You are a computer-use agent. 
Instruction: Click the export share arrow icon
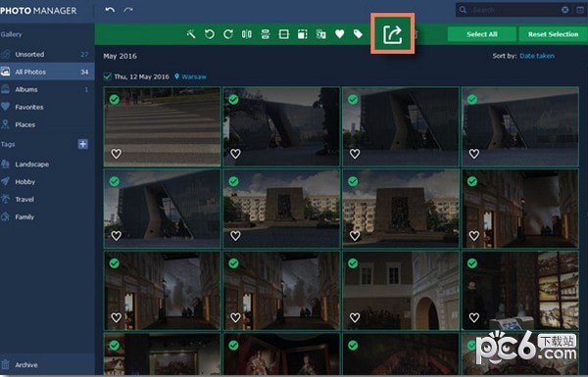[393, 34]
